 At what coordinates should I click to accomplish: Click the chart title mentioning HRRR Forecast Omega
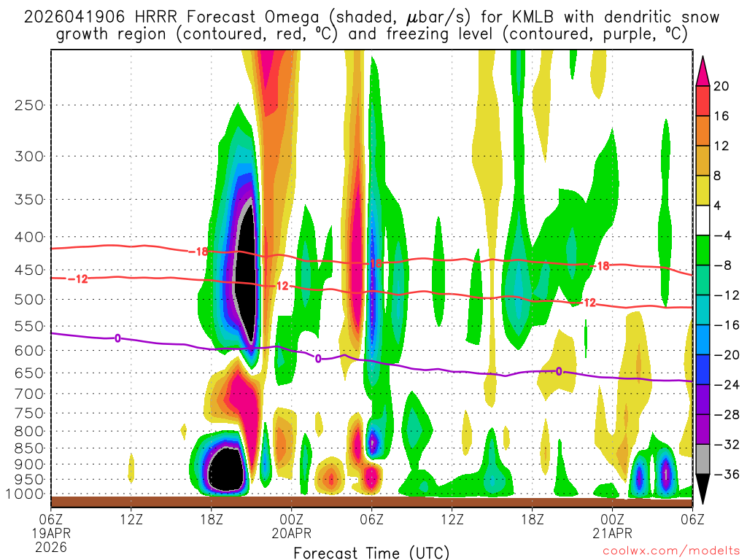point(371,25)
